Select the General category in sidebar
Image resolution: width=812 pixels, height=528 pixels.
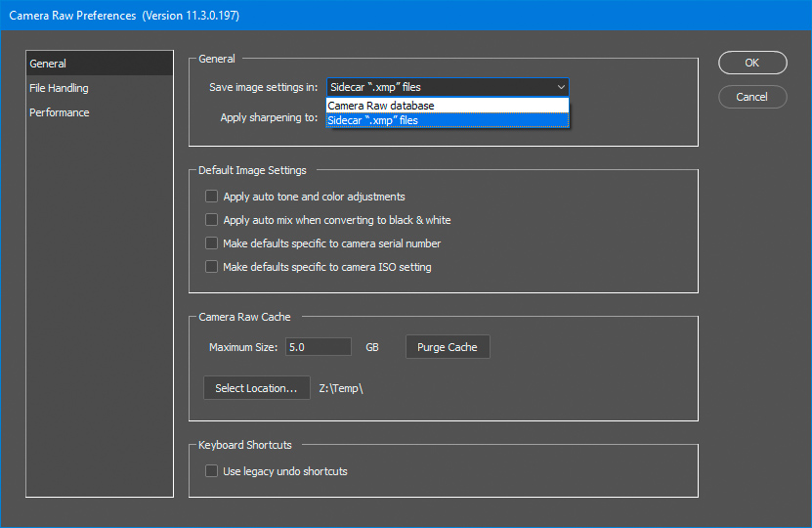(x=100, y=64)
